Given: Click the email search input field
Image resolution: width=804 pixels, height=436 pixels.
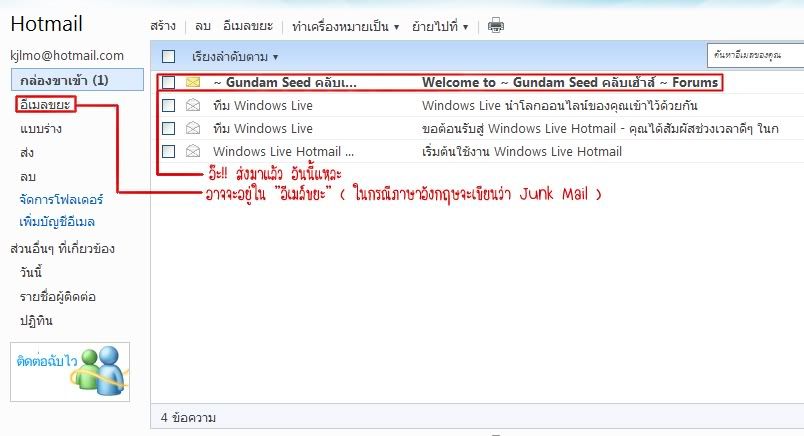Looking at the screenshot, I should tap(750, 56).
